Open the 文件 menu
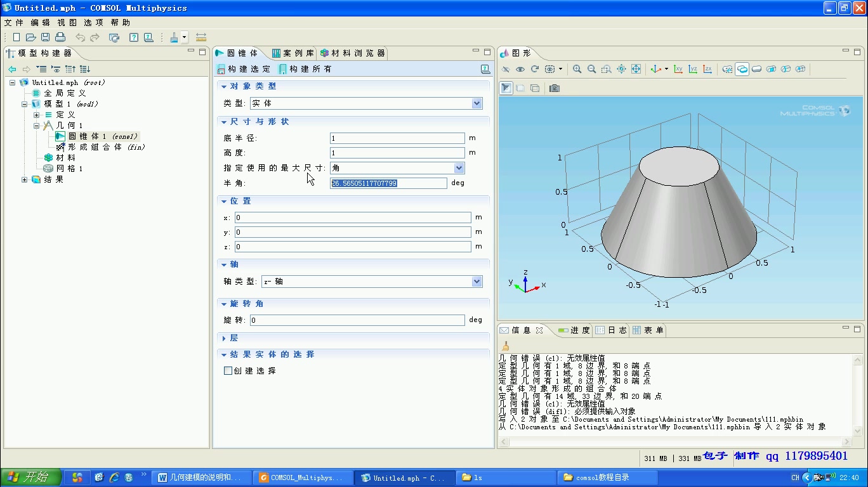This screenshot has height=487, width=868. coord(14,22)
